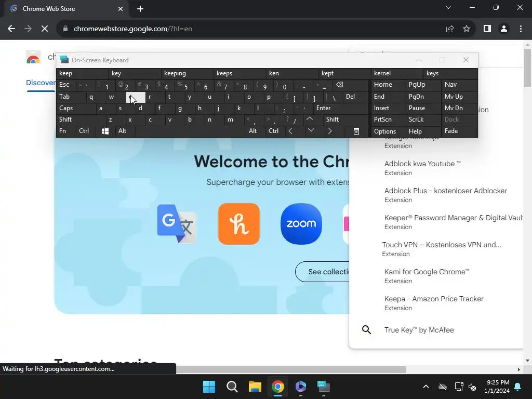Choose 'keeps' word prediction
The height and width of the screenshot is (399, 532).
pyautogui.click(x=240, y=73)
